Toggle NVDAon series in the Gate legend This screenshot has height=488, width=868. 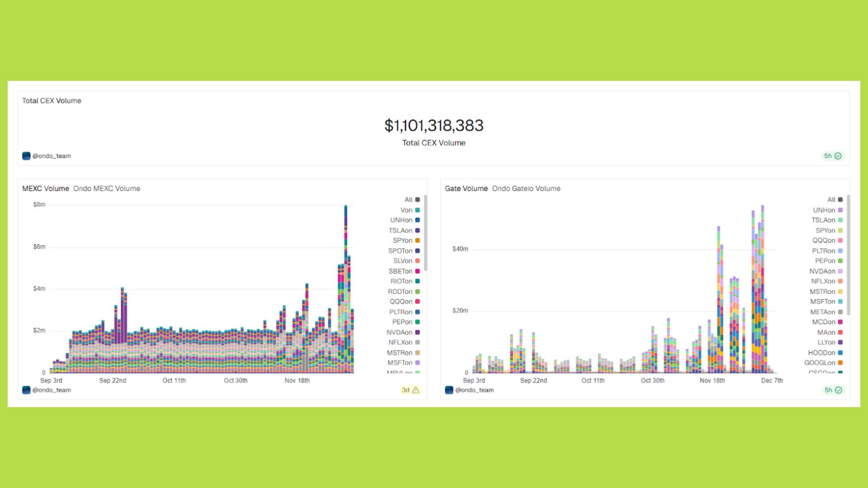tap(822, 271)
